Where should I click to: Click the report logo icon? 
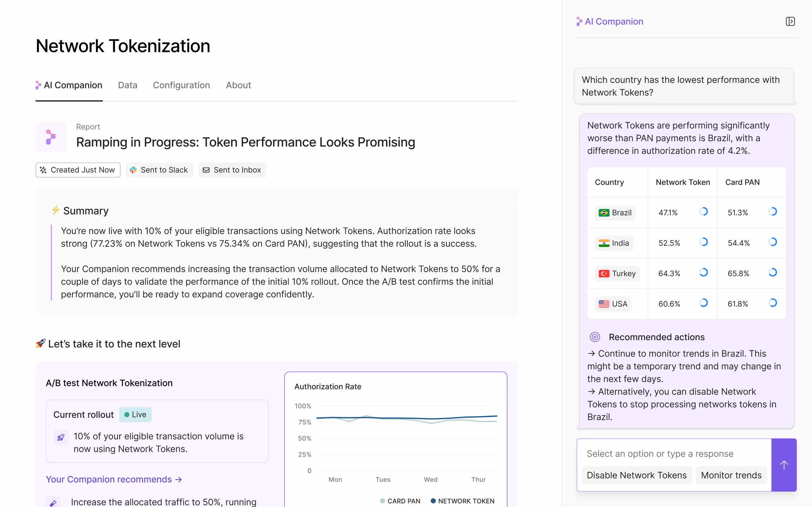[x=51, y=137]
